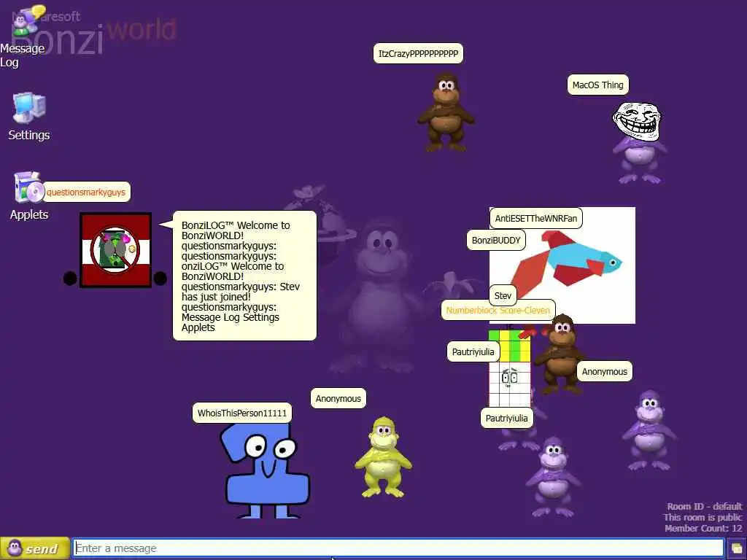Click the Pautriyiulia tag beside the Numberblock
This screenshot has height=560, width=747.
[473, 351]
